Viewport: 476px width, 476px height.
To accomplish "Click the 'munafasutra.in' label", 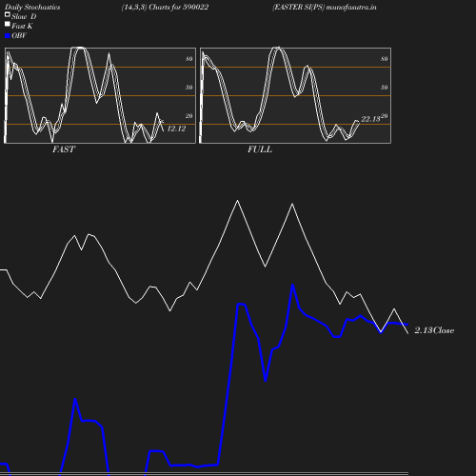I will [351, 7].
